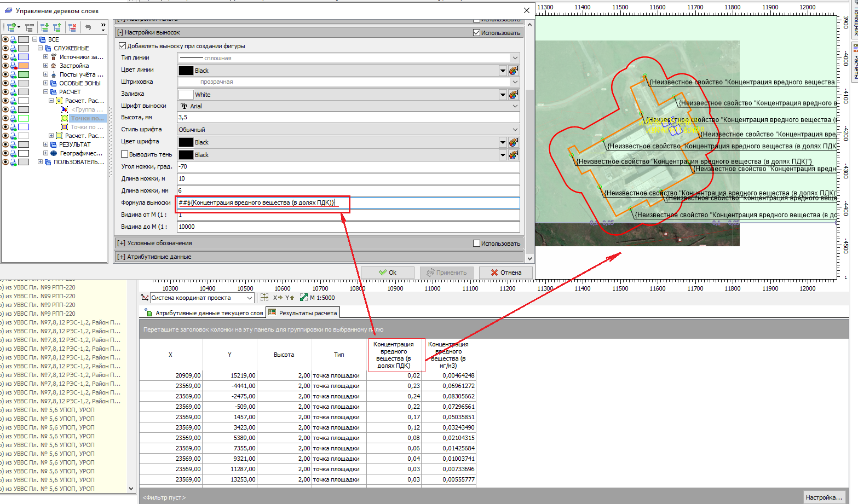Click the Отмена button
Image resolution: width=858 pixels, height=504 pixels.
click(505, 273)
